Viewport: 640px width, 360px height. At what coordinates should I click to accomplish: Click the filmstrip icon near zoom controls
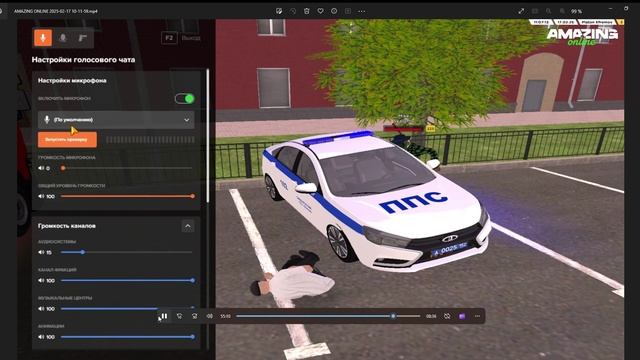(x=535, y=11)
